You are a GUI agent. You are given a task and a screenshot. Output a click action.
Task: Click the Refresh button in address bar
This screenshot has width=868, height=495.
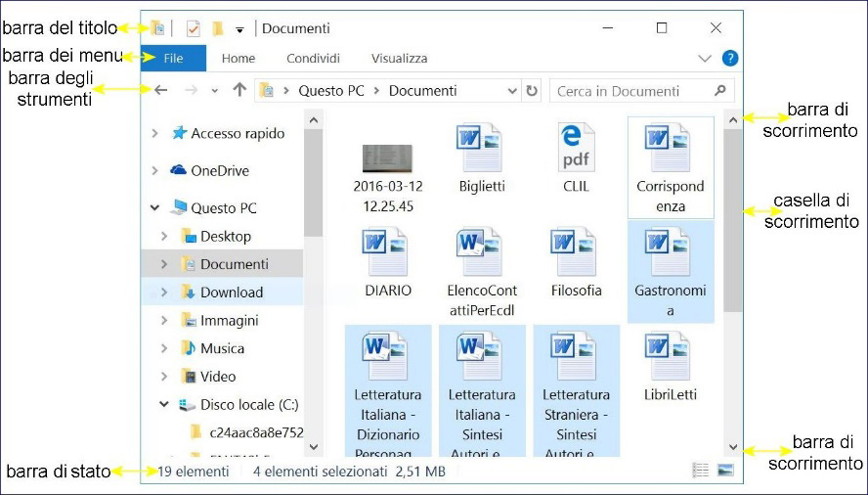point(532,91)
